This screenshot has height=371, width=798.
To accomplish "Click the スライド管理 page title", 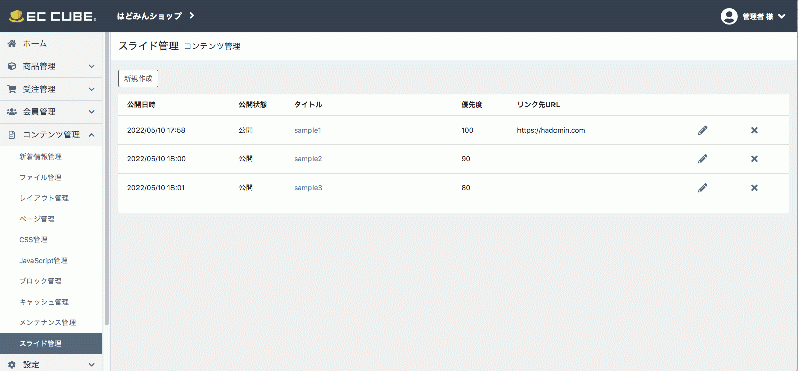I will pos(149,46).
